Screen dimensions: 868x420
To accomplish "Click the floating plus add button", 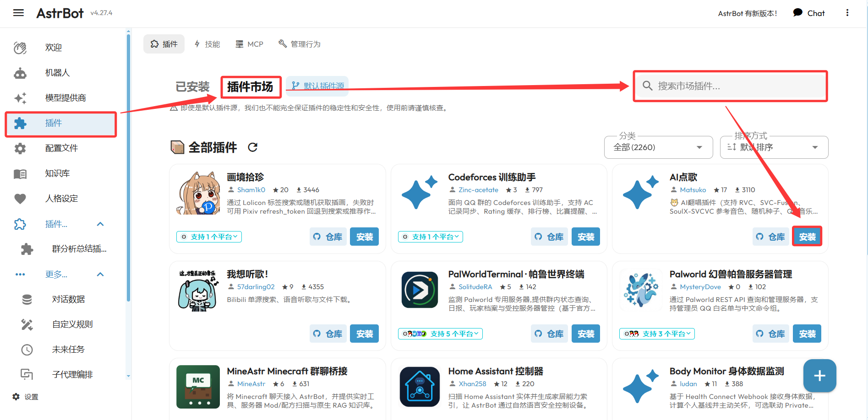I will pyautogui.click(x=819, y=376).
